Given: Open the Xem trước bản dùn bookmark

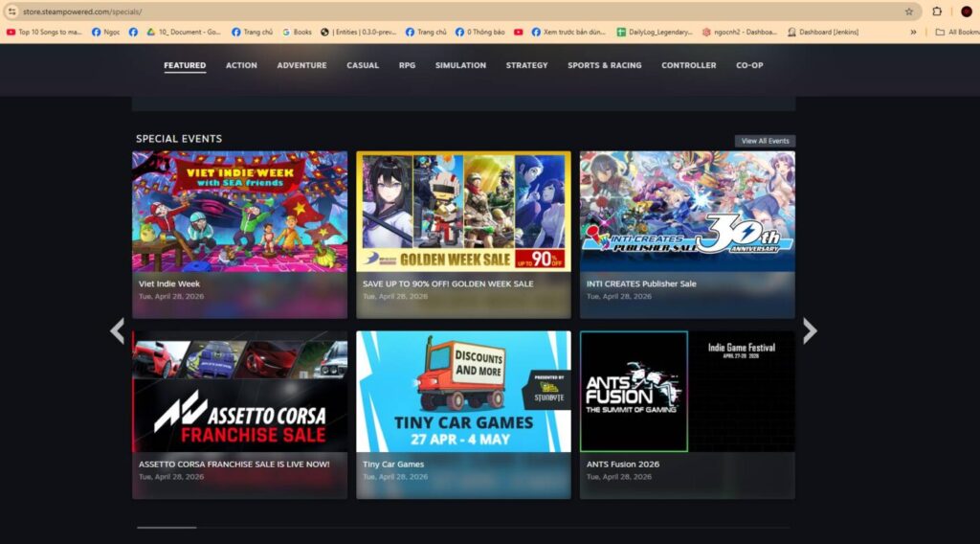Looking at the screenshot, I should coord(568,32).
